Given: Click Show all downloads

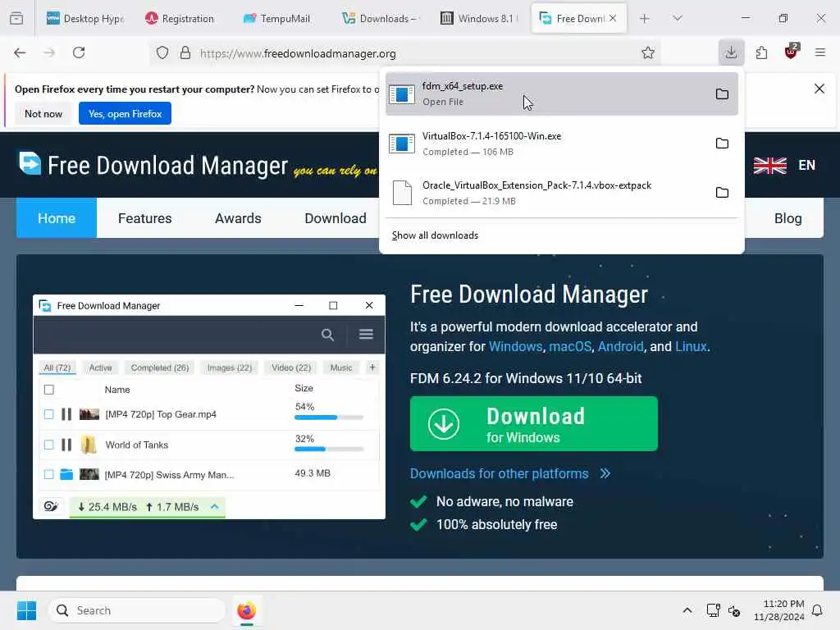Looking at the screenshot, I should (x=435, y=235).
